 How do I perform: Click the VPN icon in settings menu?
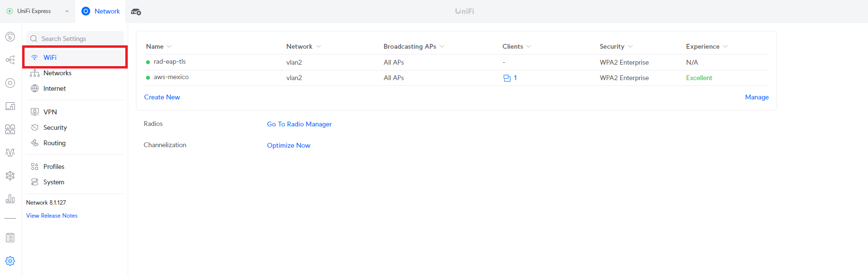coord(35,112)
